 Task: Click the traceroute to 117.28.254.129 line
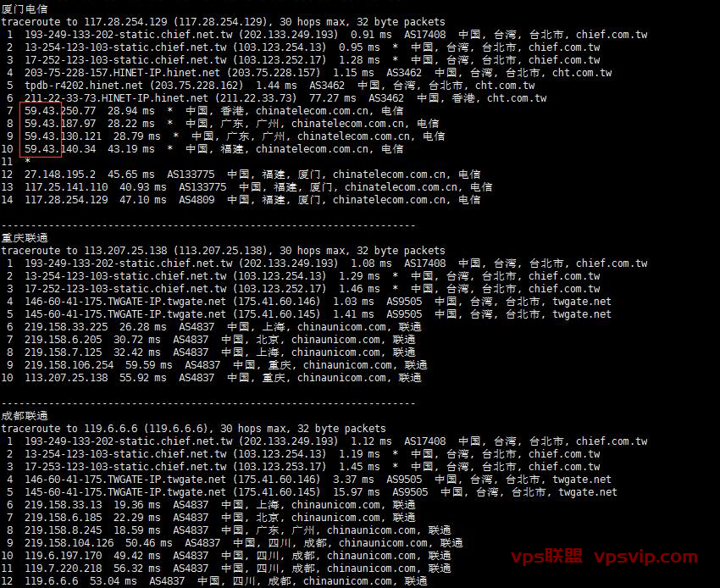click(x=223, y=21)
